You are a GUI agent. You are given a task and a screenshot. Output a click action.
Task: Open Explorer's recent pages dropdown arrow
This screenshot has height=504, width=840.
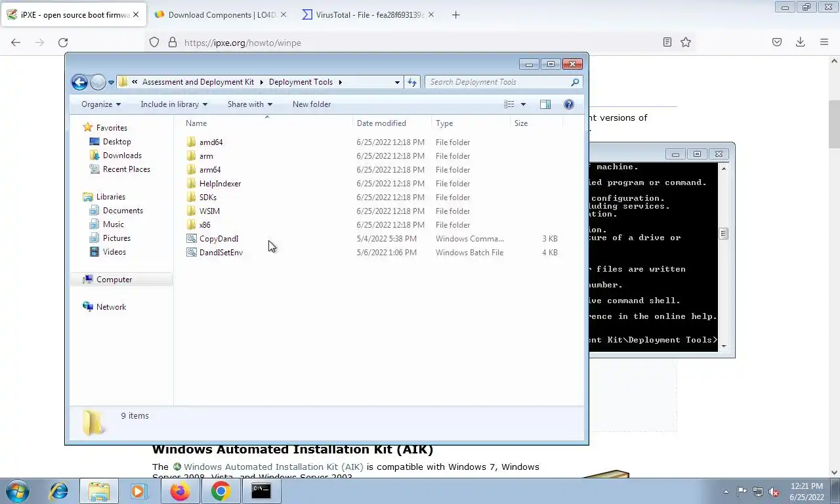[x=111, y=82]
